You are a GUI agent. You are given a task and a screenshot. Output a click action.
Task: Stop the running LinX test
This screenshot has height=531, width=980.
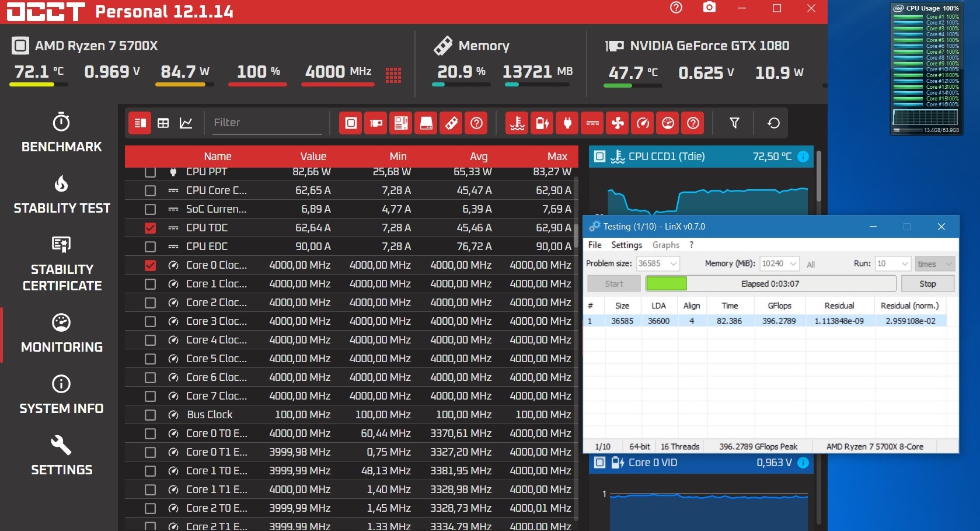point(927,283)
